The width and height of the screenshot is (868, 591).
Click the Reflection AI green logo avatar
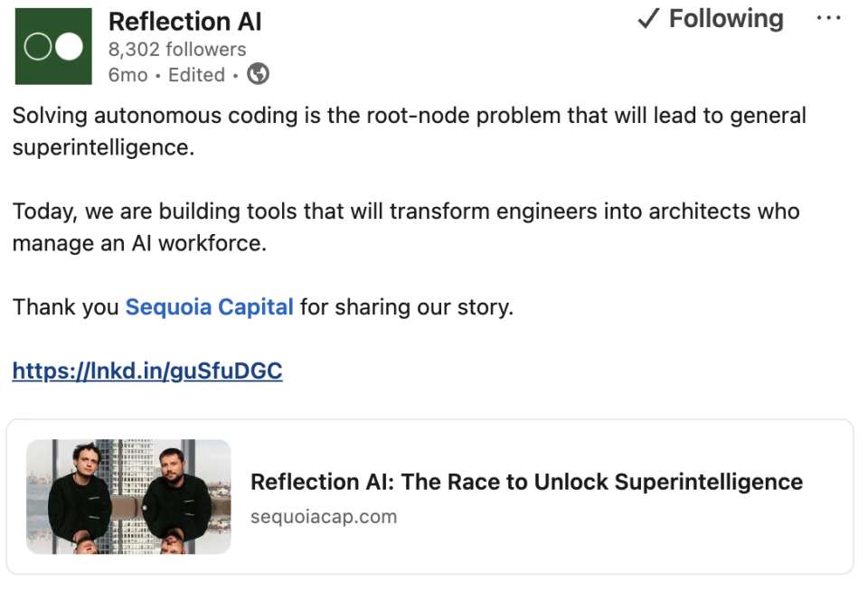click(x=53, y=46)
